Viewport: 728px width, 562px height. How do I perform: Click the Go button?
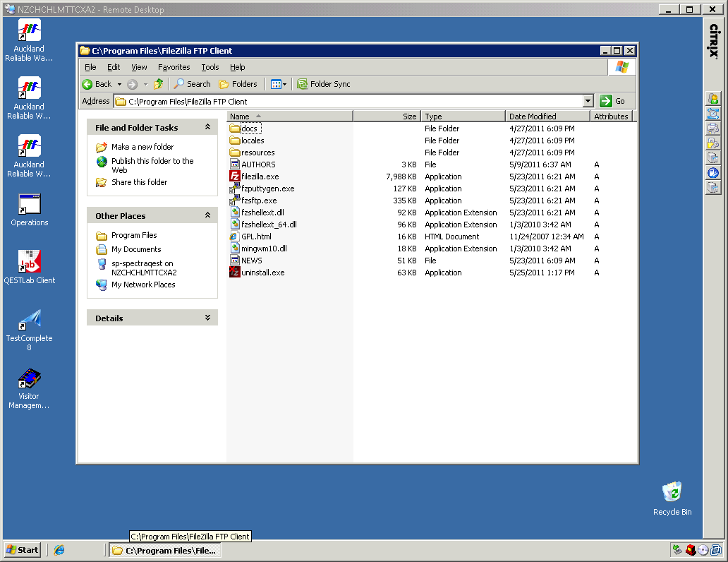(612, 101)
